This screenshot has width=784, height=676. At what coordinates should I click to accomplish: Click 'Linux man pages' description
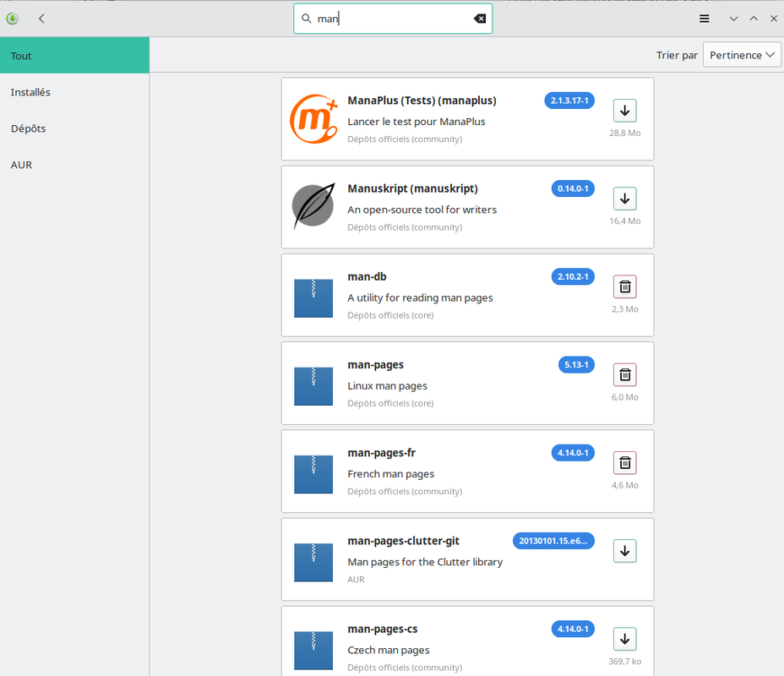tap(388, 386)
